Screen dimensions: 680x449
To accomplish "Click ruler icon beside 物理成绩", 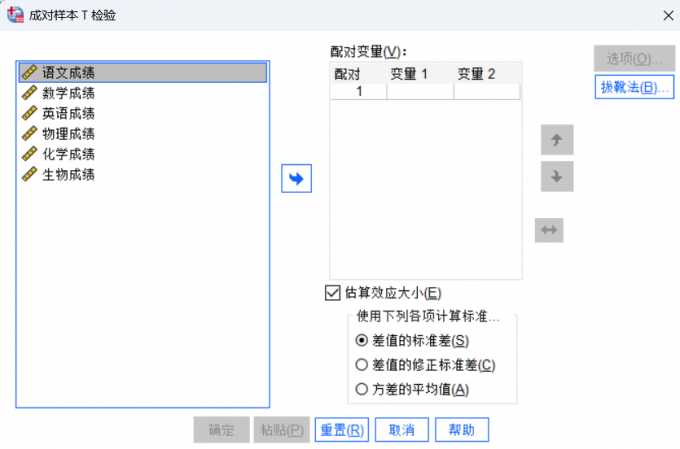I will [x=29, y=134].
